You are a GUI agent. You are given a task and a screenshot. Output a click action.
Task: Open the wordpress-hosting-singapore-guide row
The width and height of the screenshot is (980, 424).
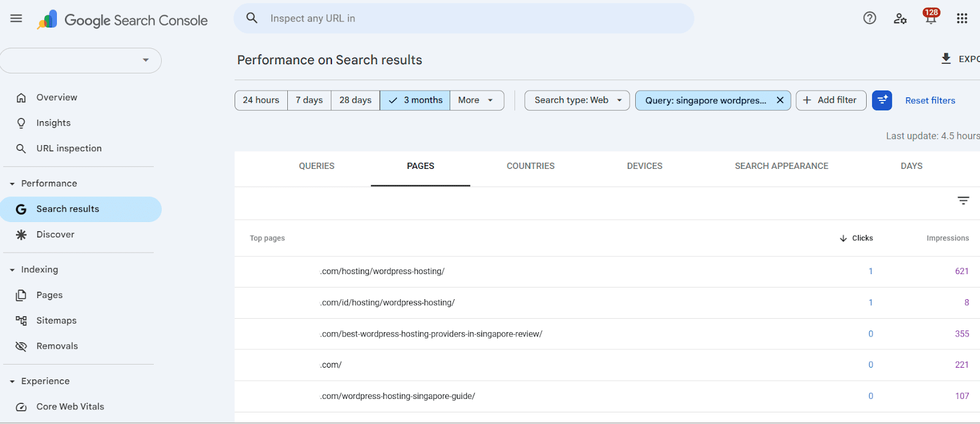(607, 396)
